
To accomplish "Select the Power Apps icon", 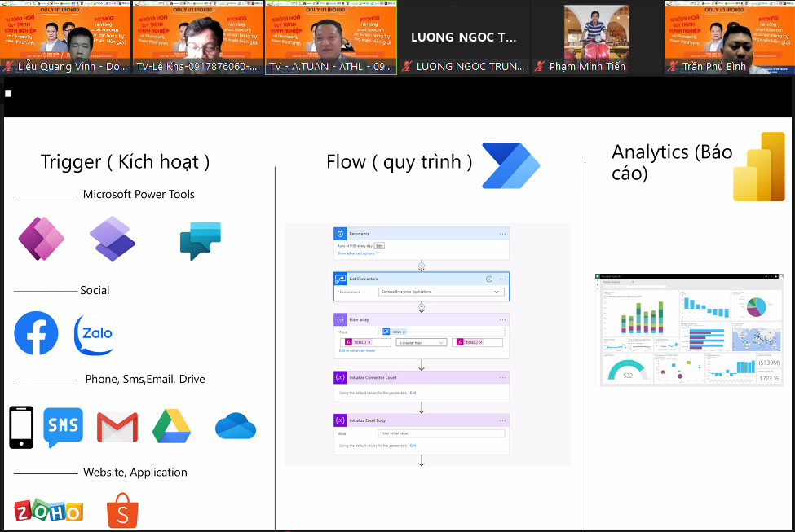I will pyautogui.click(x=41, y=239).
